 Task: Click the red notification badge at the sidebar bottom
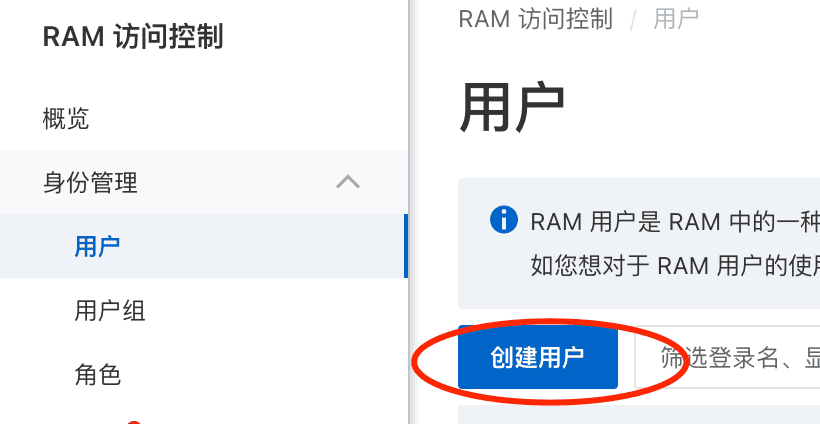pyautogui.click(x=134, y=421)
